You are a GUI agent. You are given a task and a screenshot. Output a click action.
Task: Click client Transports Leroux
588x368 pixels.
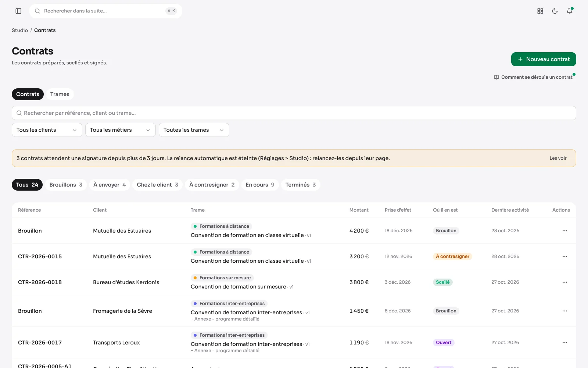(116, 343)
